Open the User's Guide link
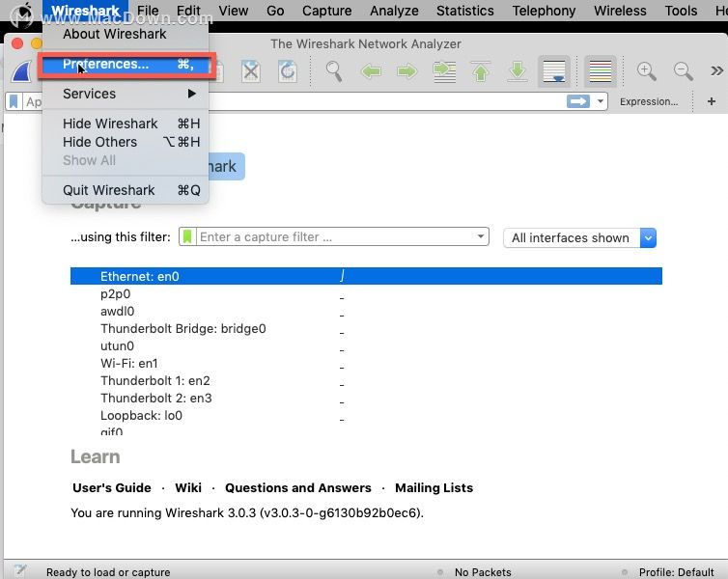 pos(112,488)
